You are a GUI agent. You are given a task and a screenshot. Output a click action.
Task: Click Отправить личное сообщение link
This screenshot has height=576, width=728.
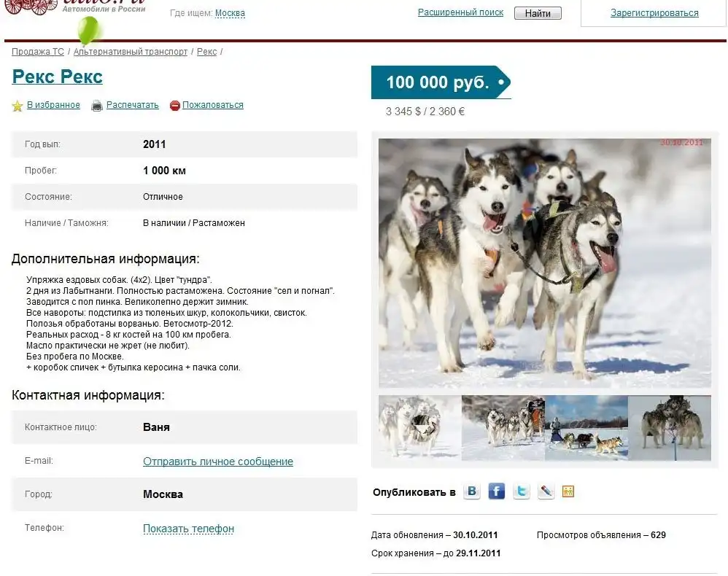click(x=218, y=462)
